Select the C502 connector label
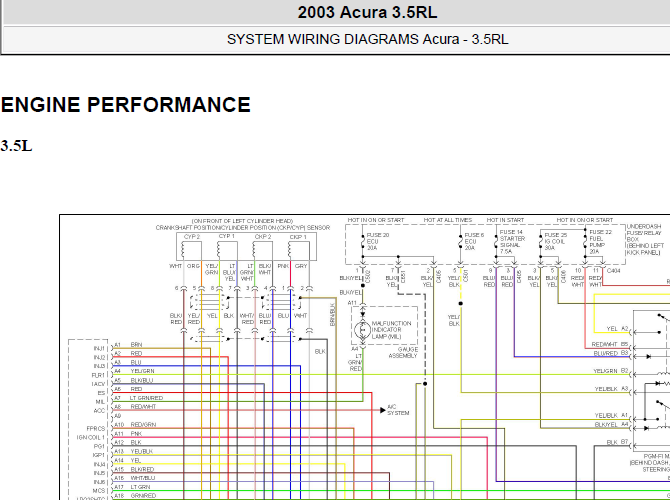The image size is (670, 500). pos(368,276)
